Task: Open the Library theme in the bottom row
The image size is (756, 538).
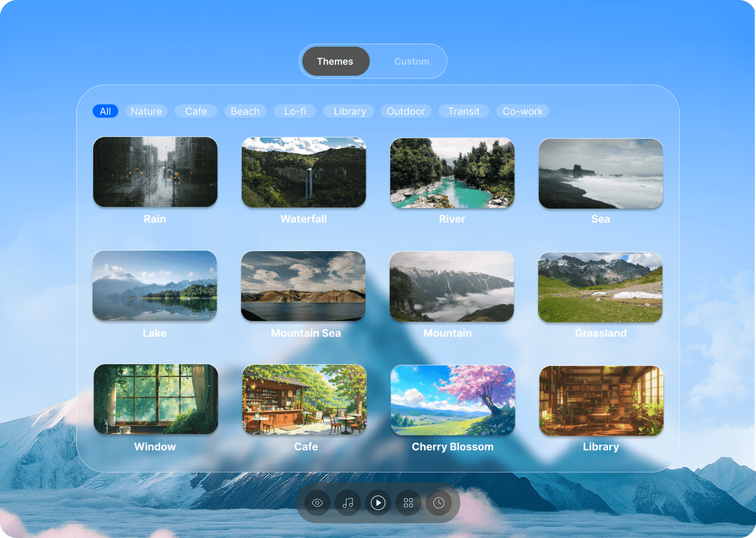Action: [x=601, y=401]
